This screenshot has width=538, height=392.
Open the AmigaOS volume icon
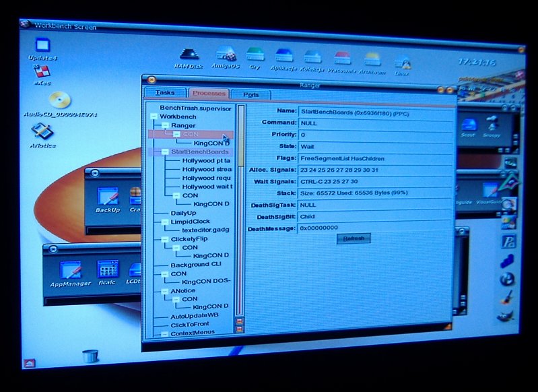tap(226, 58)
